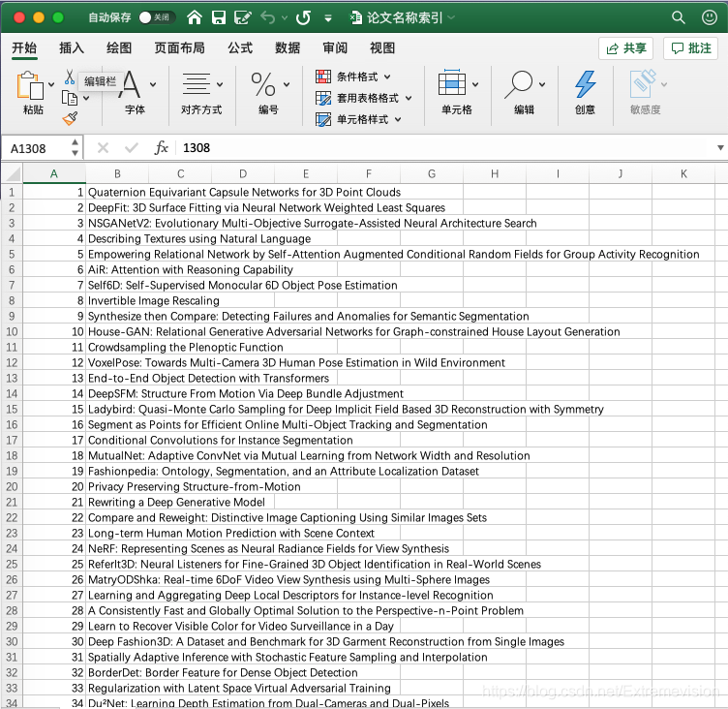
Task: Click the Home icon in title bar
Action: pos(194,17)
